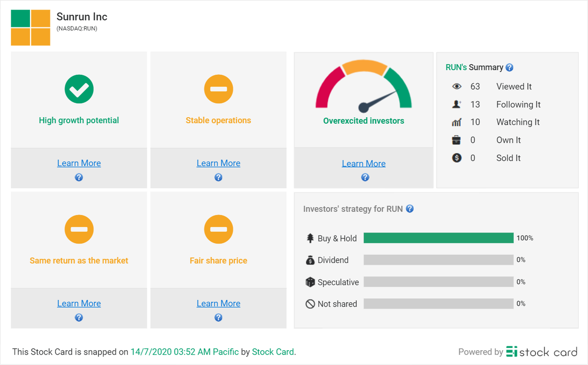Click the Viewed It count 63

(x=475, y=86)
